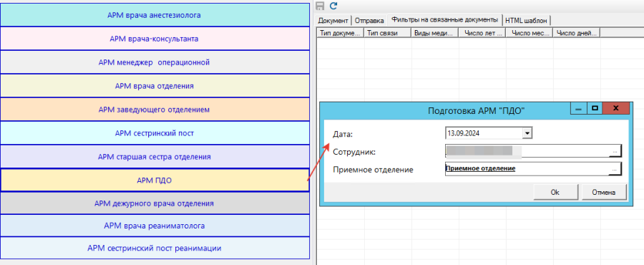
Task: Open АРМ врача анестезиолога
Action: tap(155, 15)
